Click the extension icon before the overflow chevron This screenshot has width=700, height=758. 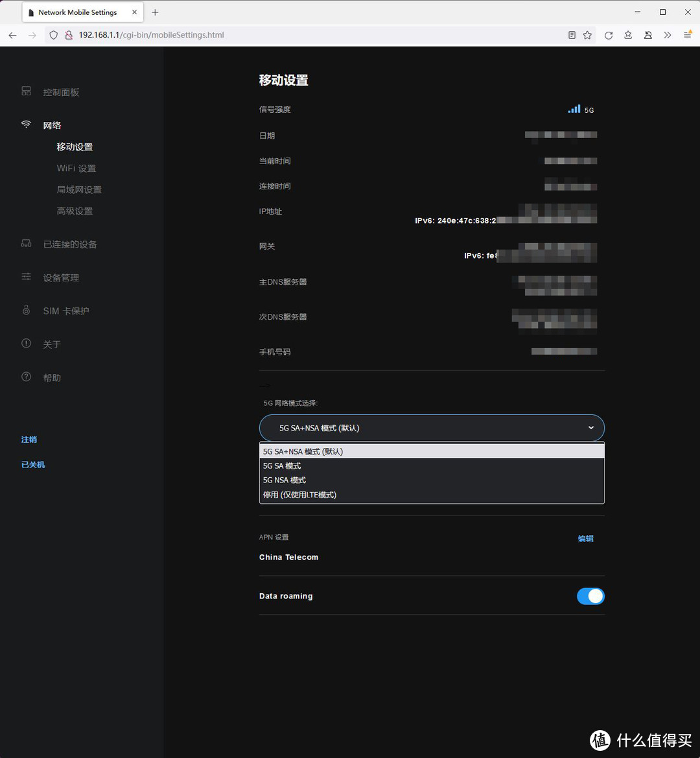tap(648, 35)
